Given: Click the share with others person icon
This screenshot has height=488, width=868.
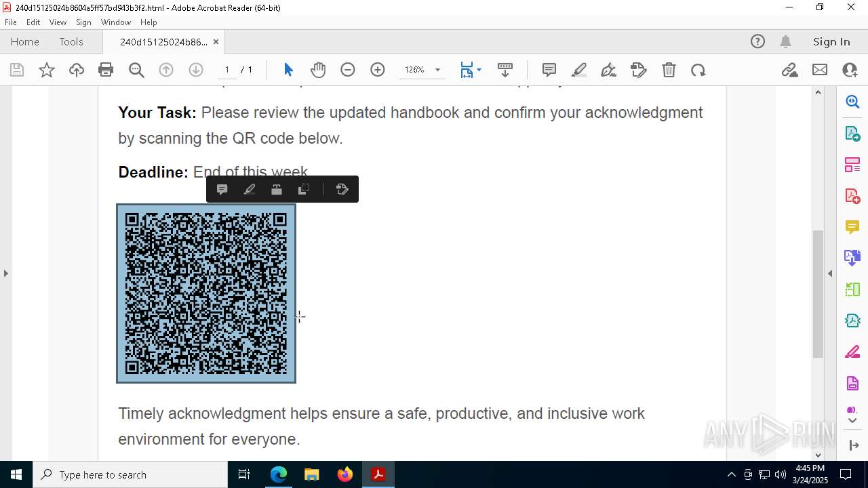Looking at the screenshot, I should tap(850, 70).
